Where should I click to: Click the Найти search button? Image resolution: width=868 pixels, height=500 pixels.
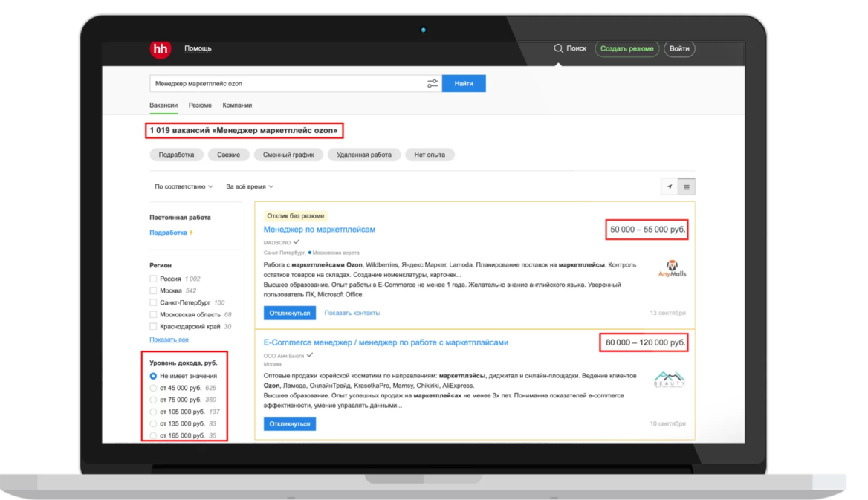tap(464, 84)
